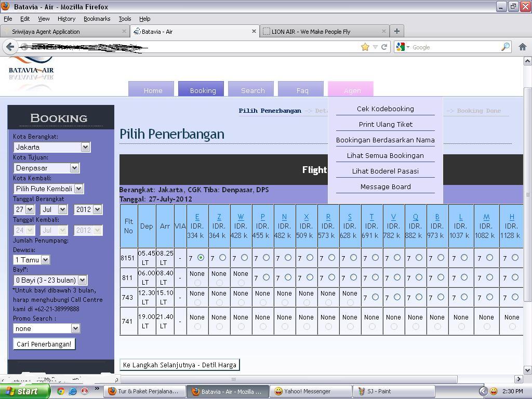This screenshot has width=532, height=399.
Task: Click Internet Explorer quick launch icon
Action: 73,391
